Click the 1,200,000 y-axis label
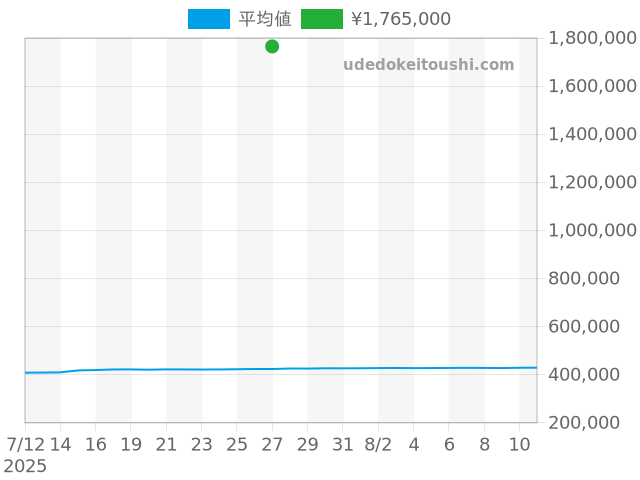Screen dimensions: 640x480 [592, 182]
